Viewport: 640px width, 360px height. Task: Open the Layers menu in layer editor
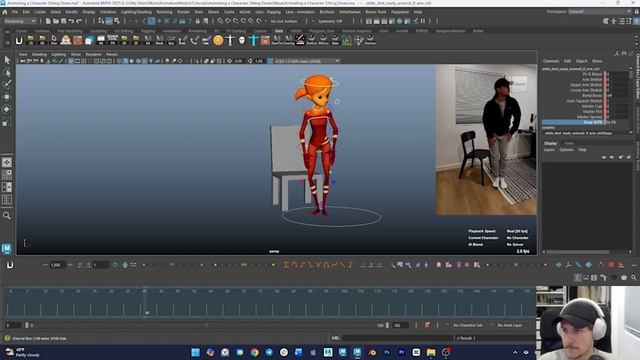tap(549, 150)
